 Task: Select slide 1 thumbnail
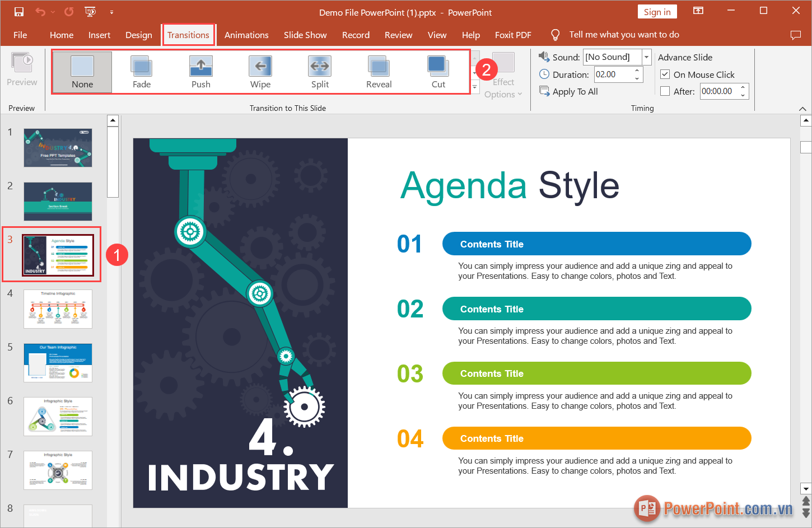[58, 148]
